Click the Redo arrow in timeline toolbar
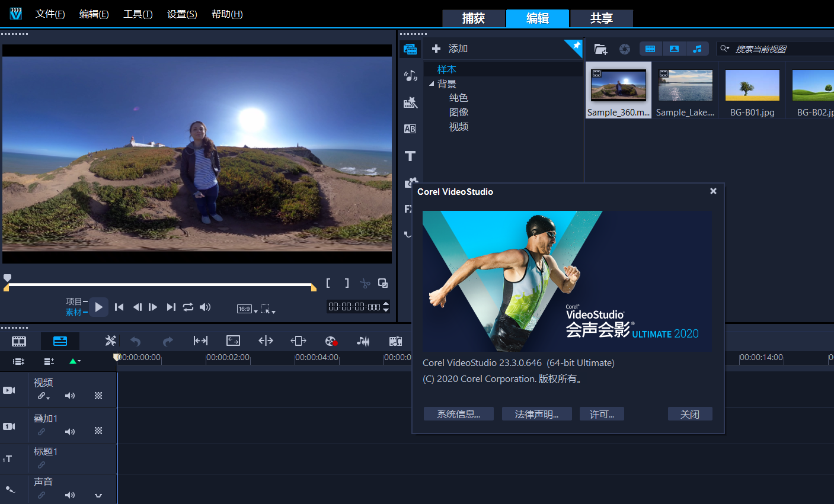This screenshot has height=504, width=834. pos(168,341)
